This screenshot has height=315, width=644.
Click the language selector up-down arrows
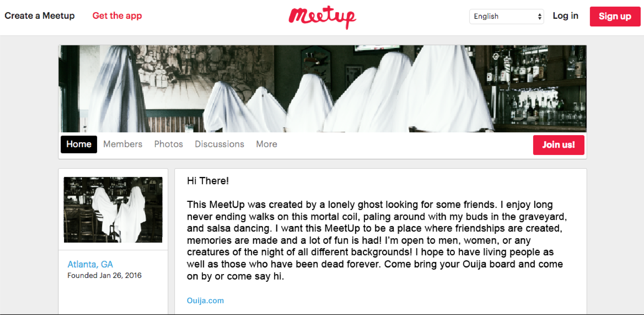[x=539, y=16]
